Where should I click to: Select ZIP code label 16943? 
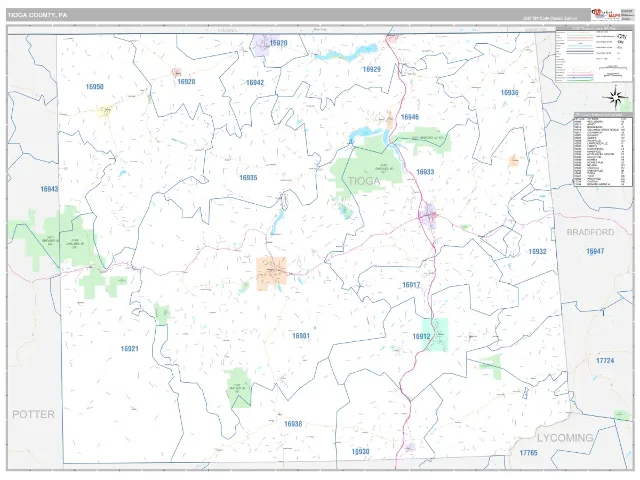click(x=49, y=189)
